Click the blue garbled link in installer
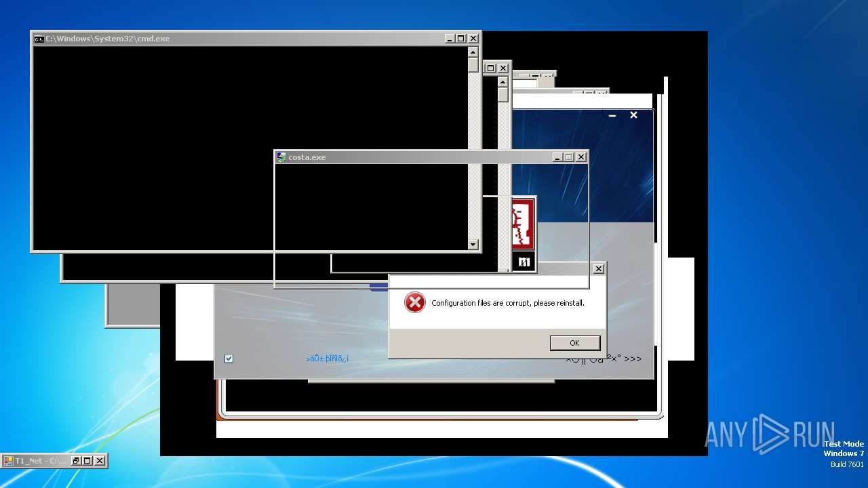This screenshot has height=488, width=868. coord(328,358)
